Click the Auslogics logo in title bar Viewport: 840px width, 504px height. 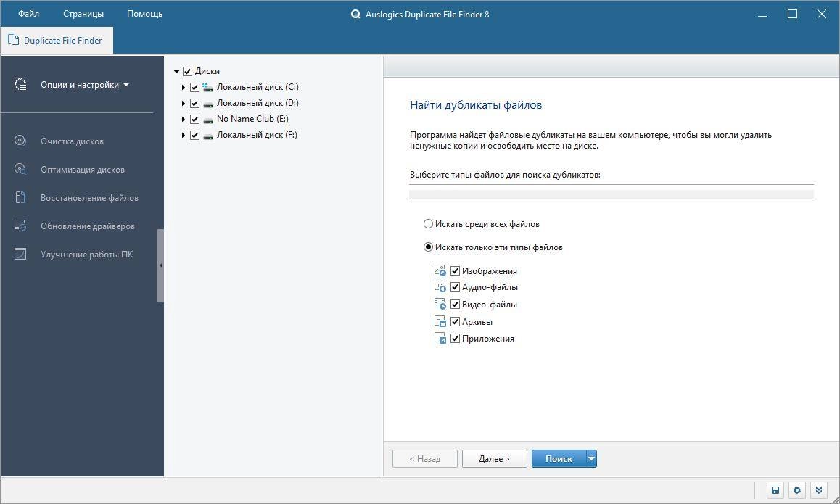[355, 15]
